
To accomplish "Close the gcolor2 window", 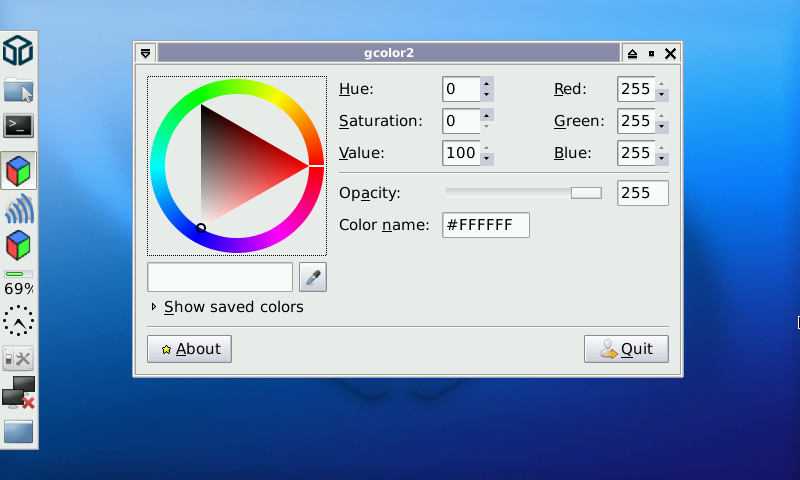I will (670, 53).
